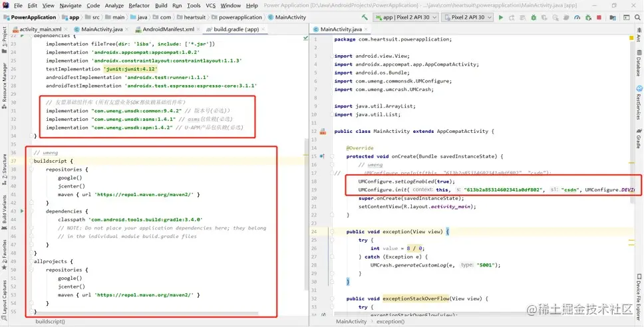Image resolution: width=644 pixels, height=327 pixels.
Task: Click the exception() breadcrumb at bottom
Action: pyautogui.click(x=391, y=321)
